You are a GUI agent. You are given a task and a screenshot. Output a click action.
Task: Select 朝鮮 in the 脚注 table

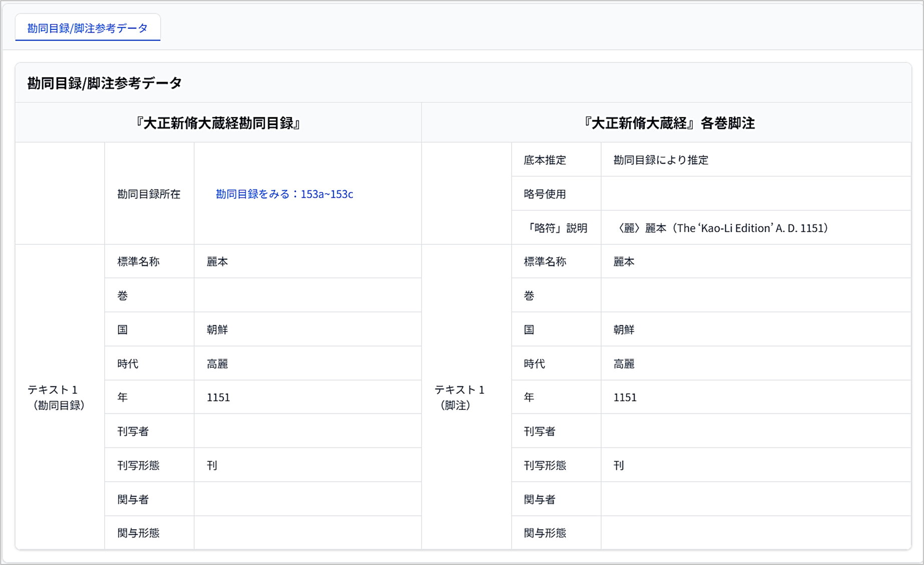click(624, 330)
